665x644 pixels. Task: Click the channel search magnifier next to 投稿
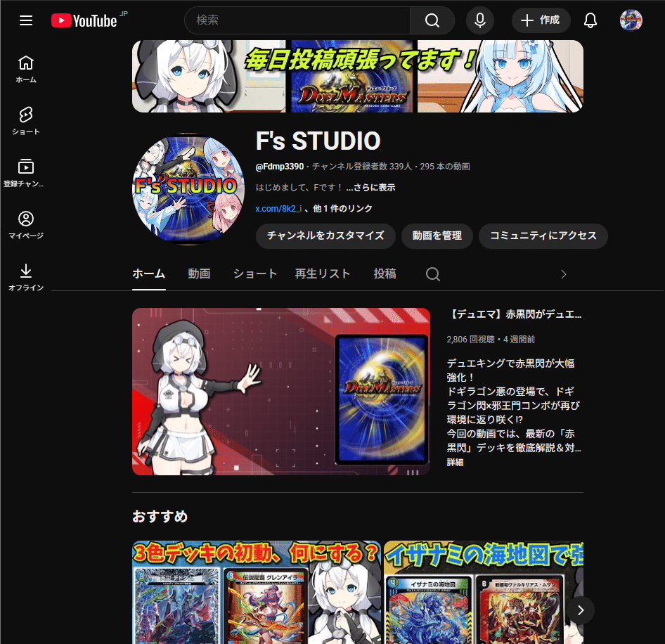click(432, 274)
